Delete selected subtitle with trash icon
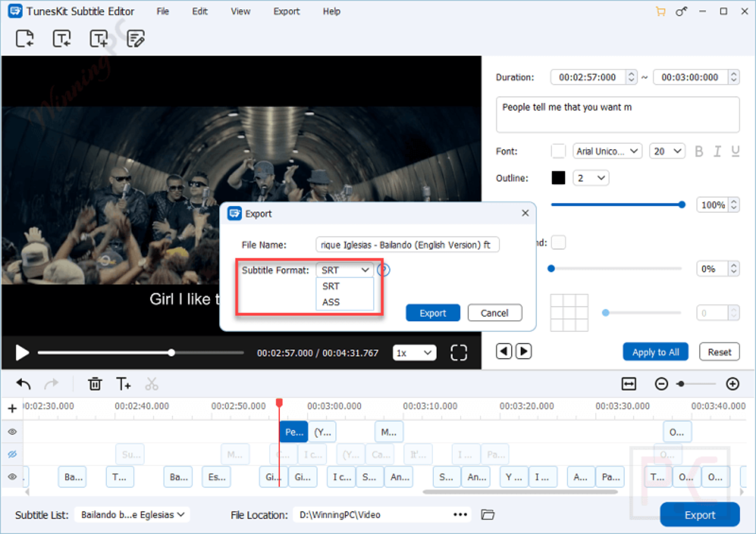Screen dimensions: 756x534 pos(95,384)
